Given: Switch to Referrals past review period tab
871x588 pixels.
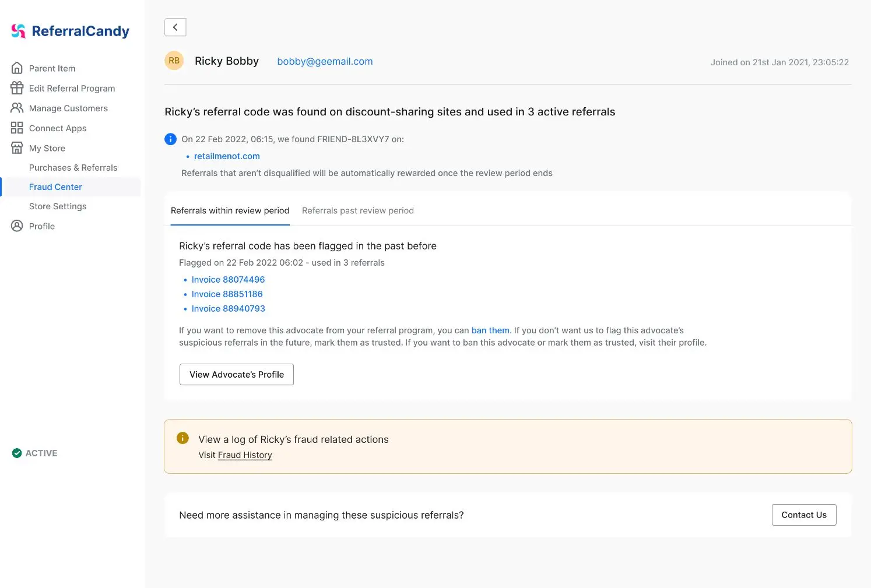Looking at the screenshot, I should (x=357, y=211).
